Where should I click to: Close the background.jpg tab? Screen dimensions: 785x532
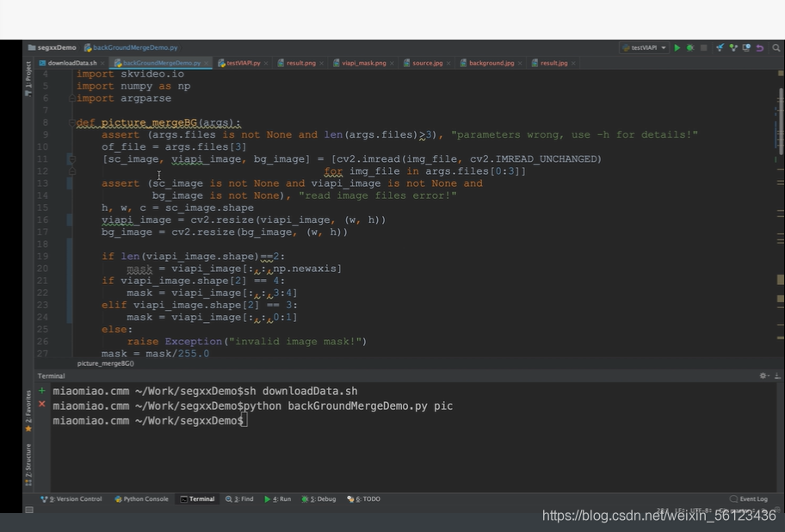click(x=520, y=64)
